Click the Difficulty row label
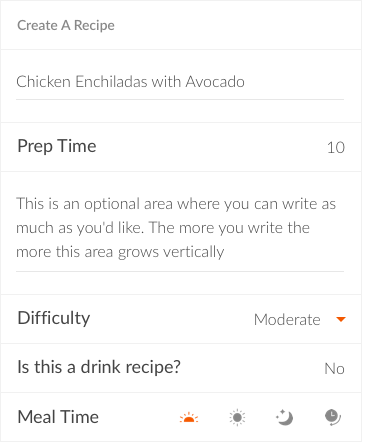376x442 pixels. coord(54,318)
